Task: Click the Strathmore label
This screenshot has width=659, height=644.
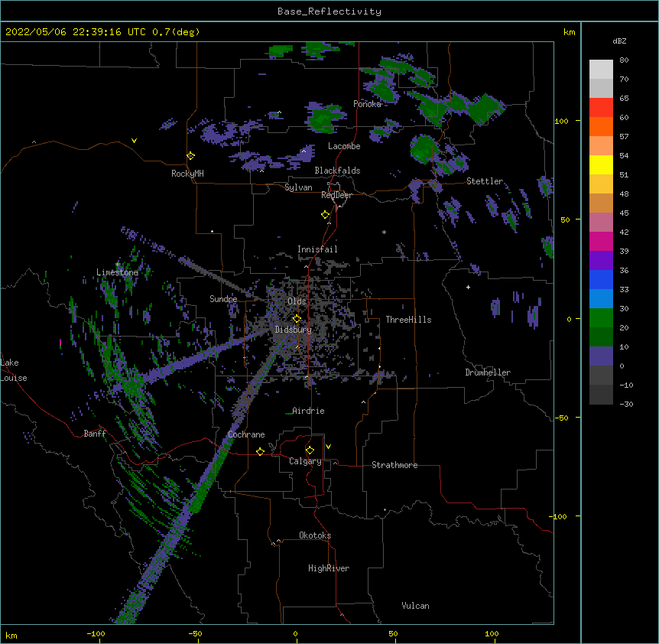Action: [x=394, y=465]
